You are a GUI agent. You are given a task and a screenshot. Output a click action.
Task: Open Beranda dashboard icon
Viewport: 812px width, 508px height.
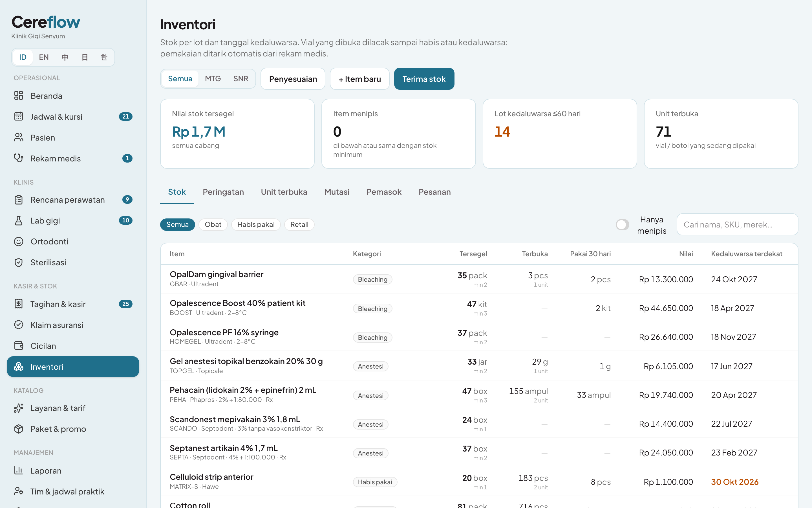click(x=18, y=96)
